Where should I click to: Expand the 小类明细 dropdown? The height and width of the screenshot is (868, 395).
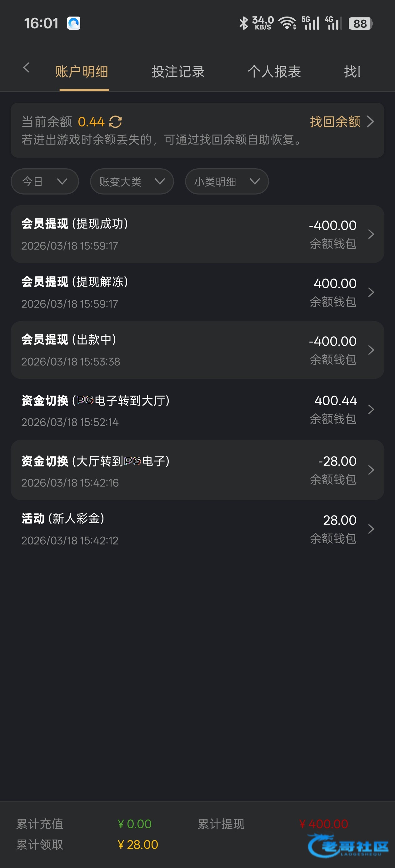227,182
